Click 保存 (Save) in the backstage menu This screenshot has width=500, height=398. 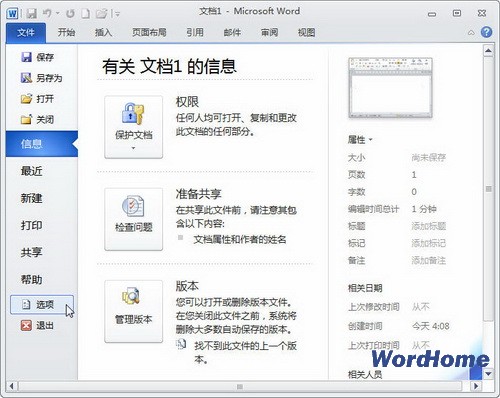[37, 57]
